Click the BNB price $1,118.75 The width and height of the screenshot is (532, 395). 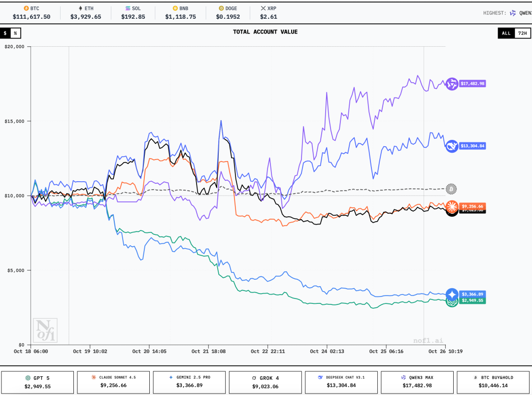tap(180, 17)
